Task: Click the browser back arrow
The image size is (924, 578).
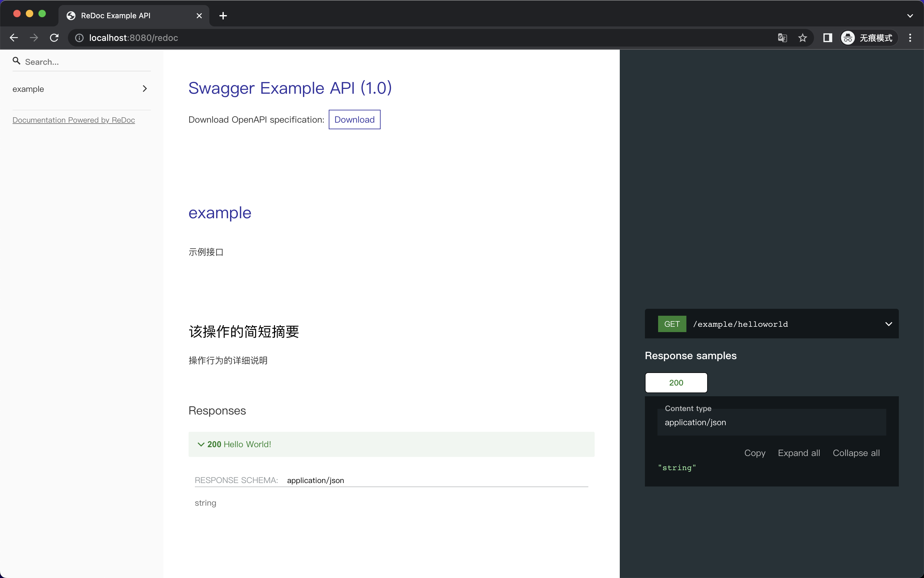Action: [14, 38]
